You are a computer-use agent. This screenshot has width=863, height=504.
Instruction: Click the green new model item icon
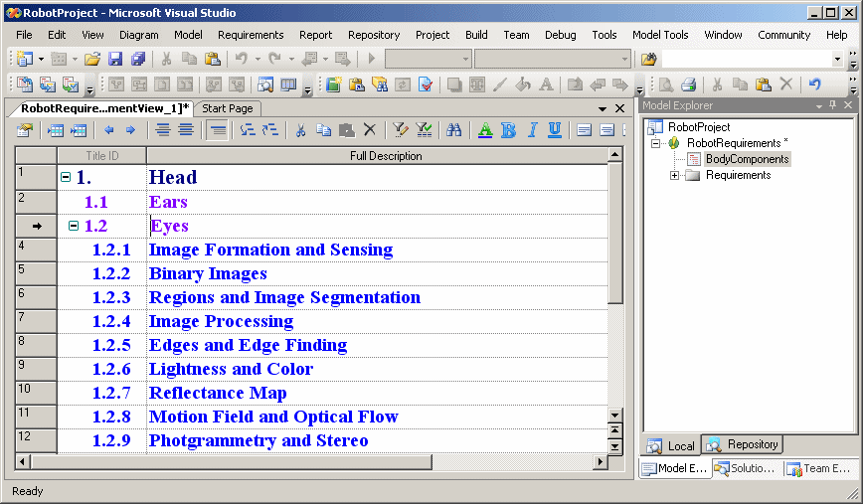333,84
